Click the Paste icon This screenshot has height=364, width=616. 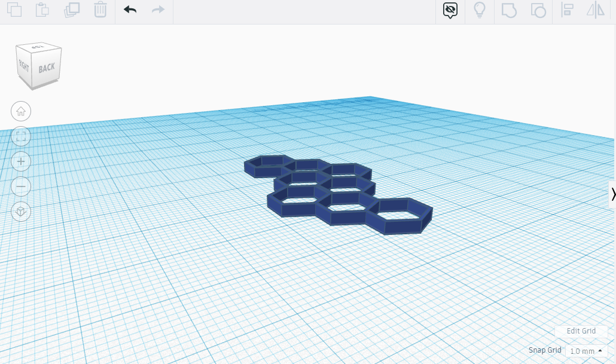pyautogui.click(x=42, y=10)
